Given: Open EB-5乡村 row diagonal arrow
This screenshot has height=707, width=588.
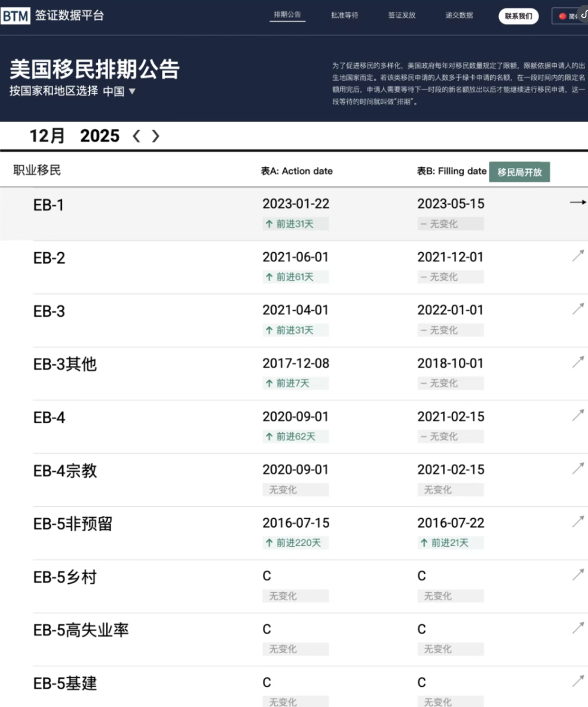Looking at the screenshot, I should [578, 575].
